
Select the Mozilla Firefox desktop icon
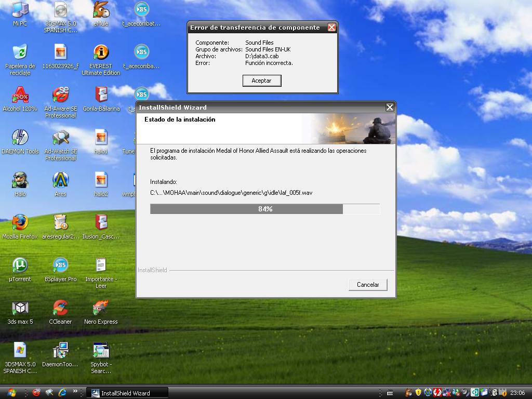20,227
